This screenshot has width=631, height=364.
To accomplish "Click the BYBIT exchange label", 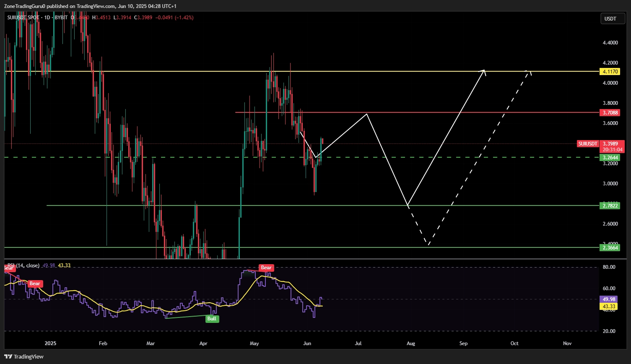I will pyautogui.click(x=61, y=18).
